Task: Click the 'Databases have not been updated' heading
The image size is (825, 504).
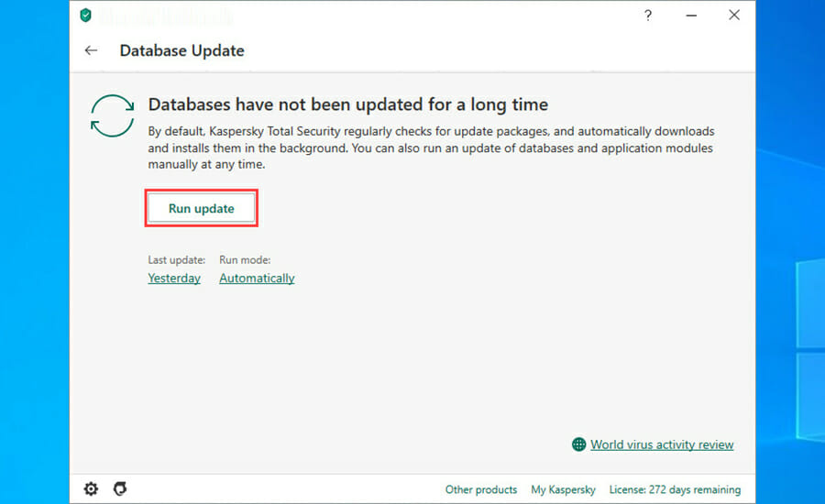Action: click(x=347, y=104)
